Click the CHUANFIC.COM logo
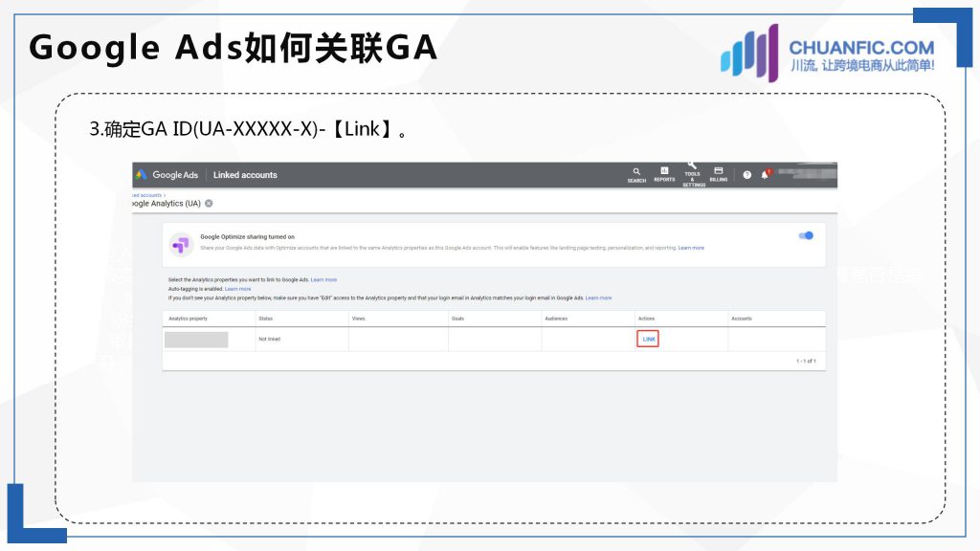 coord(827,54)
